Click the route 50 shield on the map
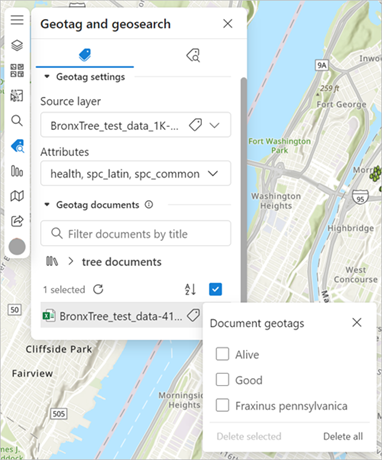Image resolution: width=382 pixels, height=460 pixels. point(14,310)
